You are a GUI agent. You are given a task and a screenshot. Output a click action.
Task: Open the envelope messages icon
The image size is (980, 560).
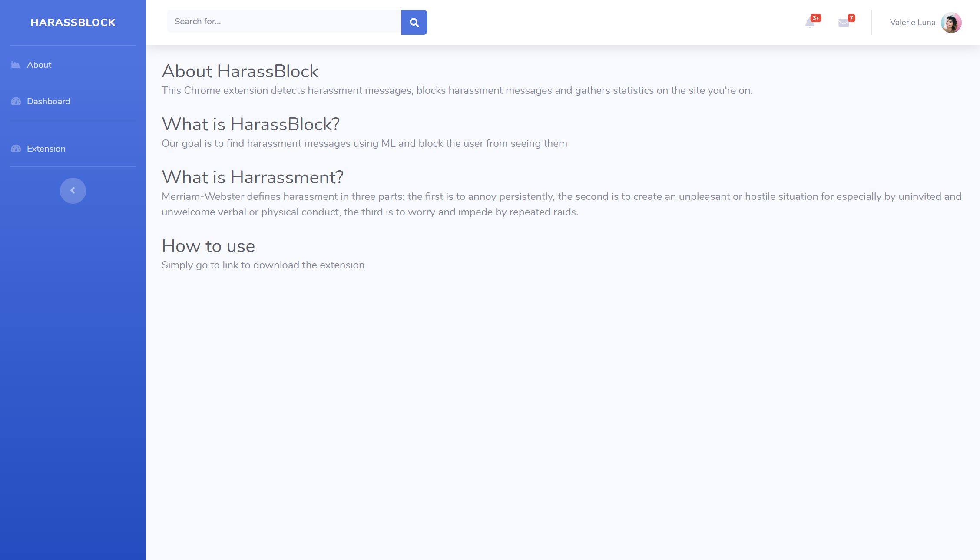pos(843,23)
